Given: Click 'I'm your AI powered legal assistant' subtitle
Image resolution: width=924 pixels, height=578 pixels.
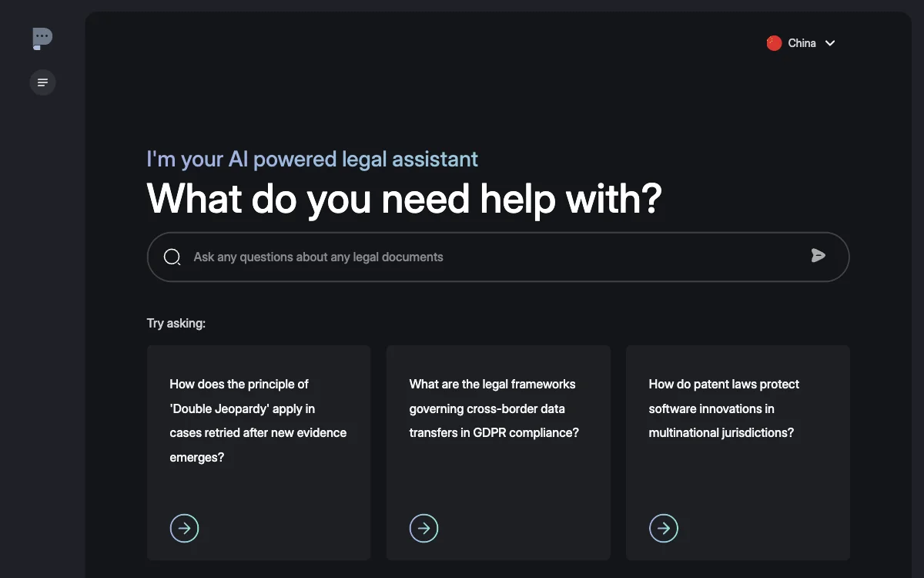Looking at the screenshot, I should (x=313, y=159).
